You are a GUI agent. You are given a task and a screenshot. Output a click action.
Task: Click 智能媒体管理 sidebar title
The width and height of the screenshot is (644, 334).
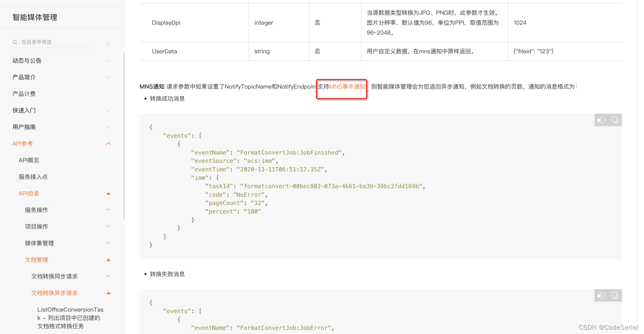35,18
